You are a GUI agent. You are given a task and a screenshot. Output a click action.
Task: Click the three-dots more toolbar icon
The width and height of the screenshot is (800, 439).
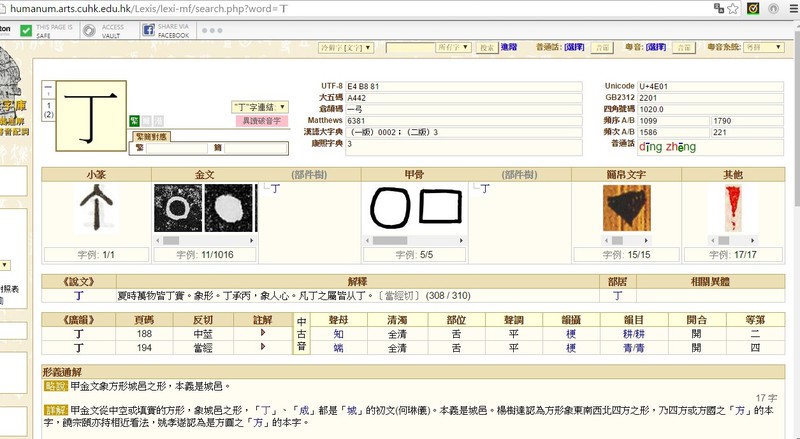[211, 30]
